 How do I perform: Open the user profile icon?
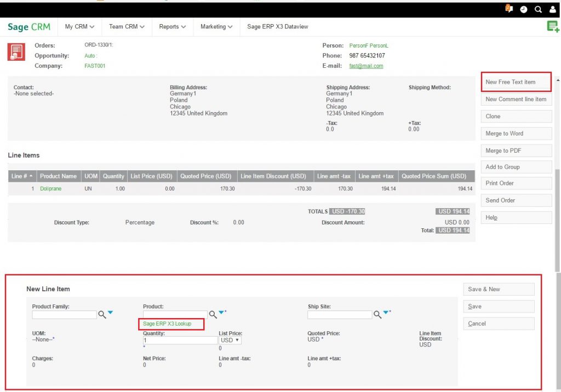(552, 9)
